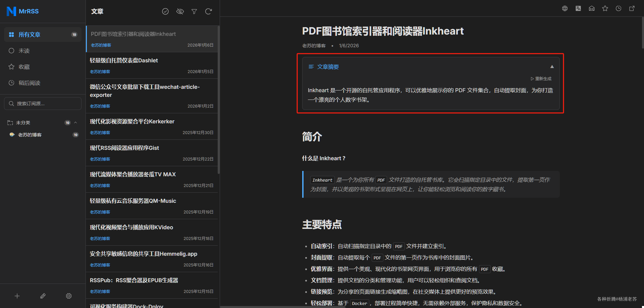
Task: Collapse the 未分类 folder chevron
Action: [x=75, y=123]
